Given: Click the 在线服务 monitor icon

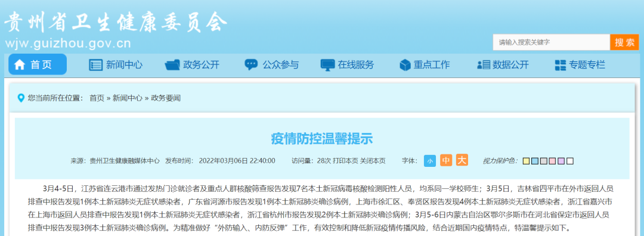Looking at the screenshot, I should point(328,65).
